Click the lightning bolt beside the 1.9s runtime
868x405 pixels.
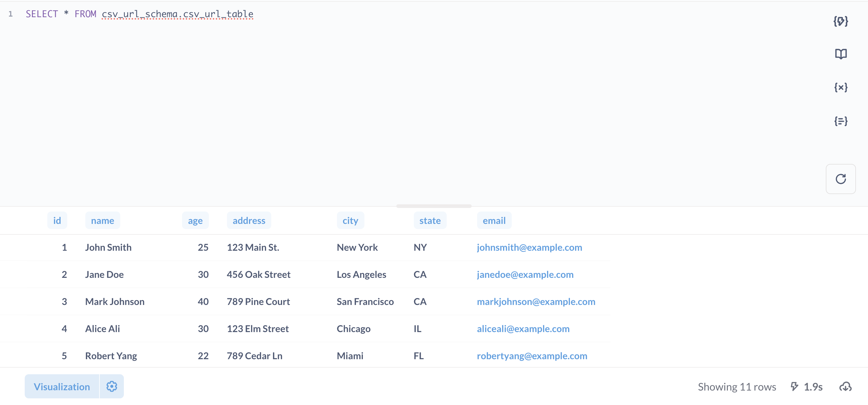click(x=794, y=387)
